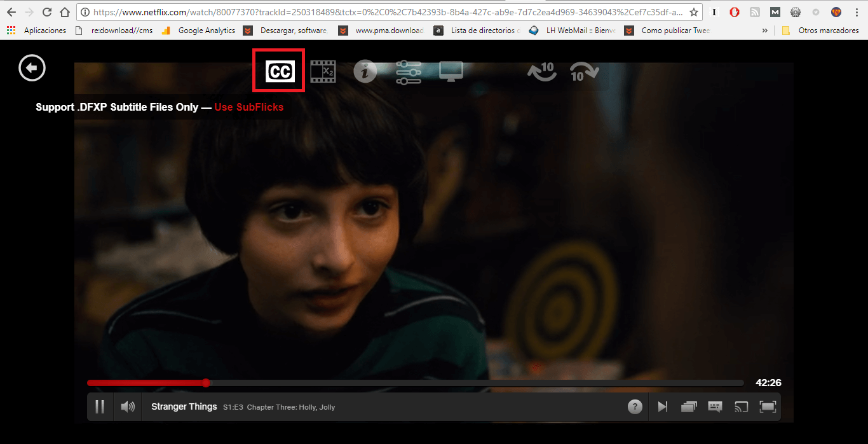This screenshot has height=444, width=868.
Task: Open the Aplicaciones apps shortcut
Action: click(36, 31)
